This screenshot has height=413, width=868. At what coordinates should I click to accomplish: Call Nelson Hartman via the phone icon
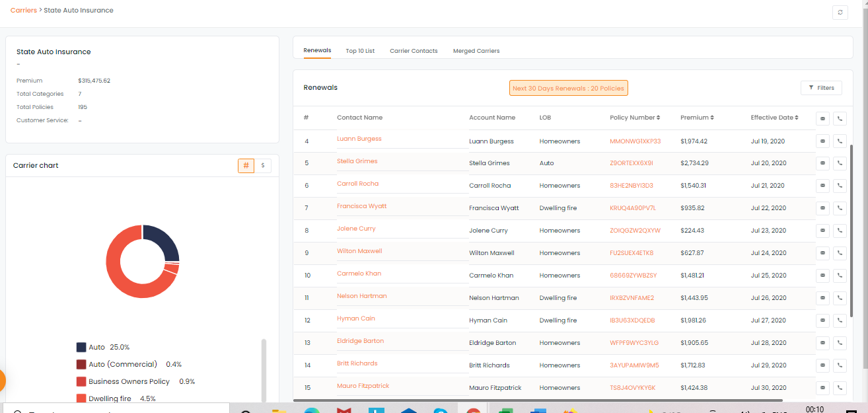click(840, 298)
